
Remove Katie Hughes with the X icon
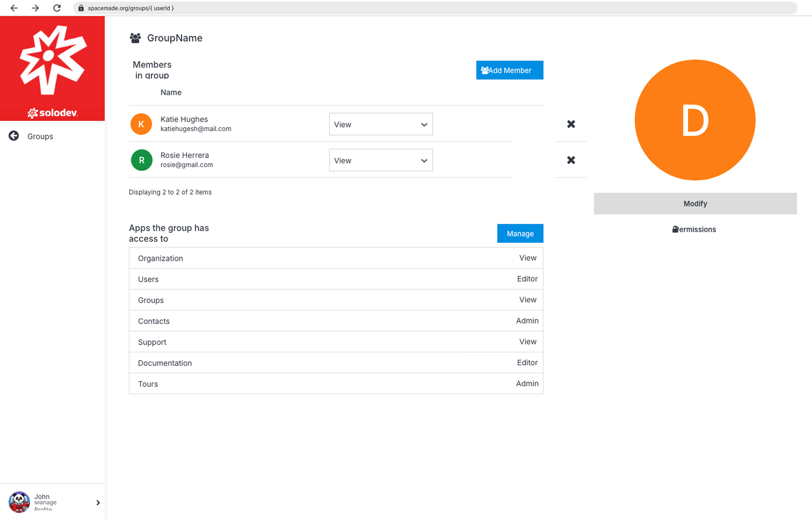(x=571, y=124)
